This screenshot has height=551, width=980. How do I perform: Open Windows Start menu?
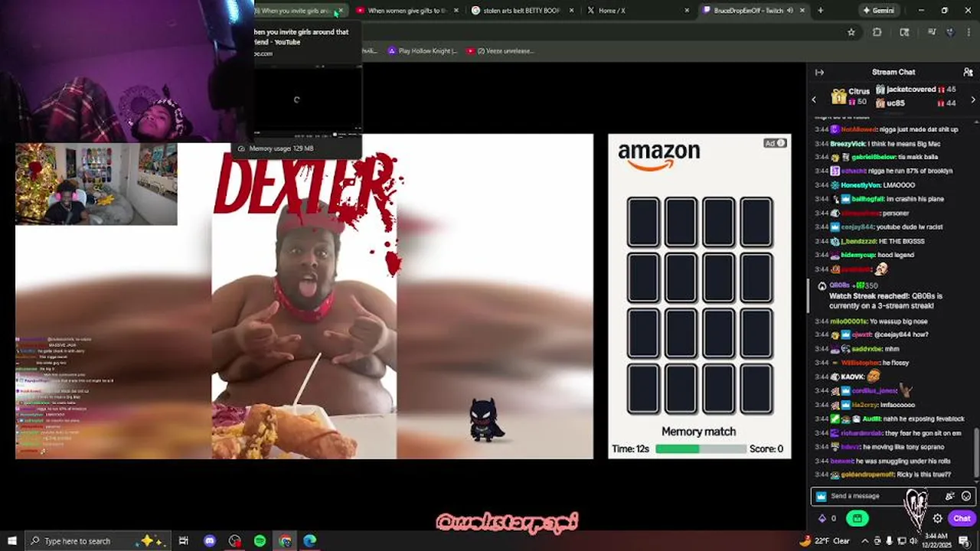(11, 540)
